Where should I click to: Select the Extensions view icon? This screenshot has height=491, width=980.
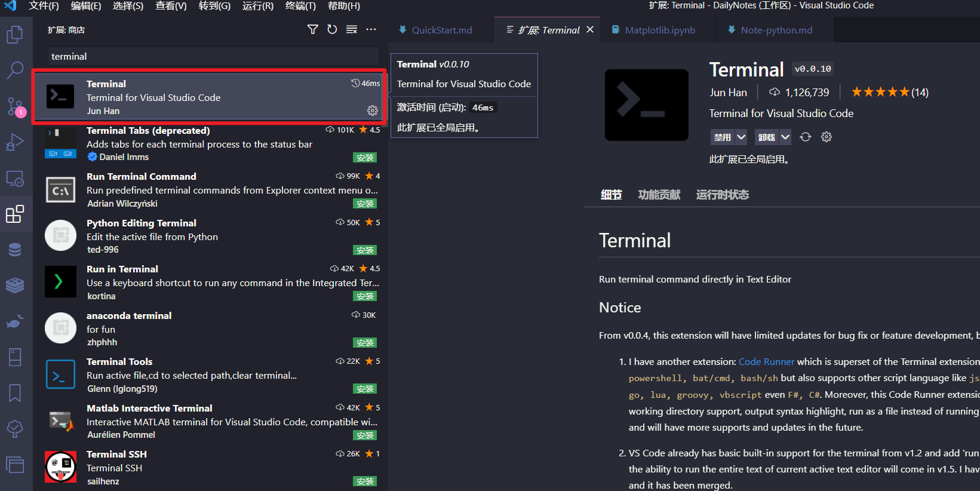(15, 214)
